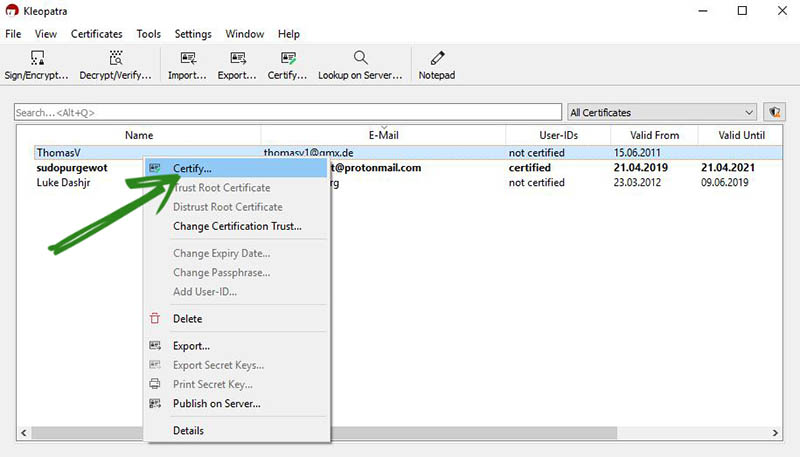Screen dimensions: 800x457
Task: Close the Kleopatra window
Action: click(x=782, y=11)
